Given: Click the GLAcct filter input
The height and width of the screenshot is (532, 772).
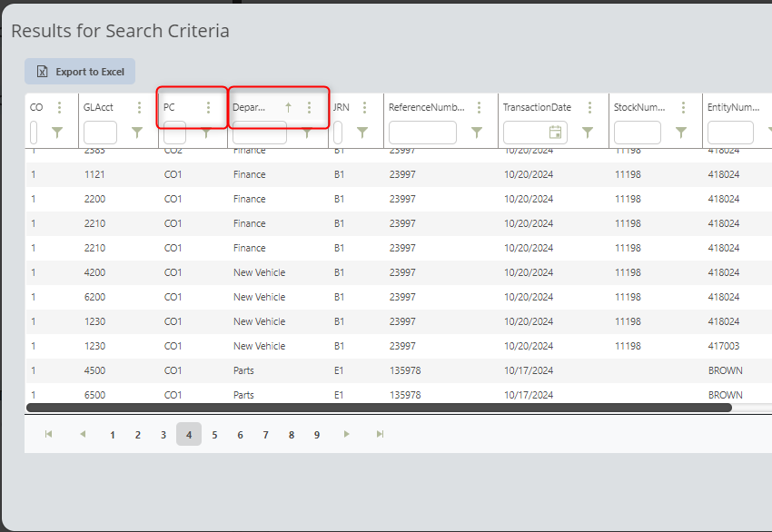Looking at the screenshot, I should click(101, 133).
